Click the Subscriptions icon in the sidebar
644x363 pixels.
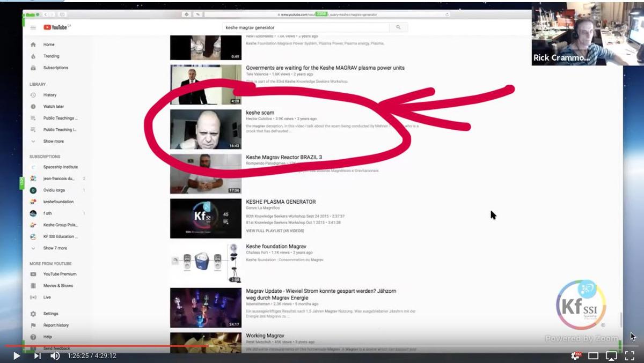(x=33, y=68)
